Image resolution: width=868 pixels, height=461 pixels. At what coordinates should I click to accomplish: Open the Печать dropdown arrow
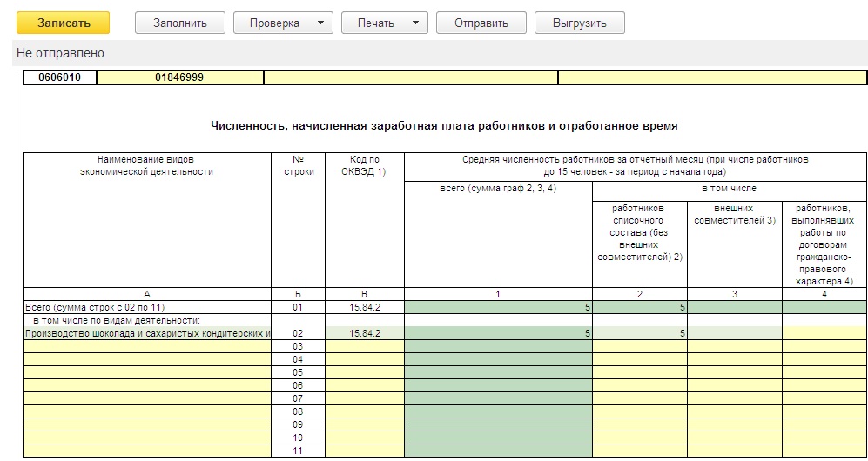click(416, 23)
